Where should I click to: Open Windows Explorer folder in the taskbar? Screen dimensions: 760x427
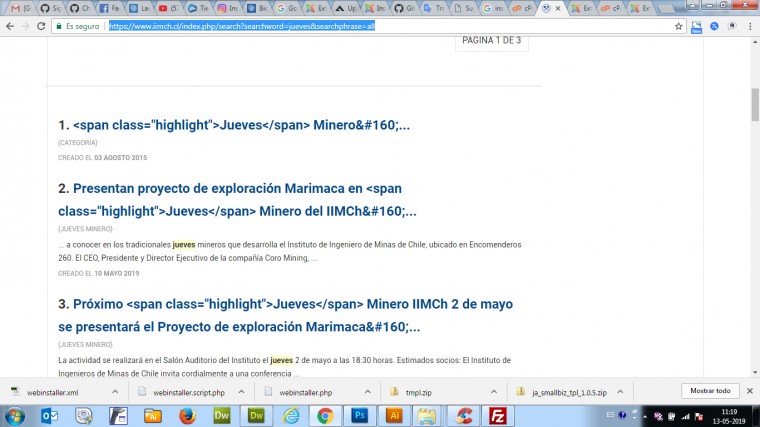[x=427, y=416]
